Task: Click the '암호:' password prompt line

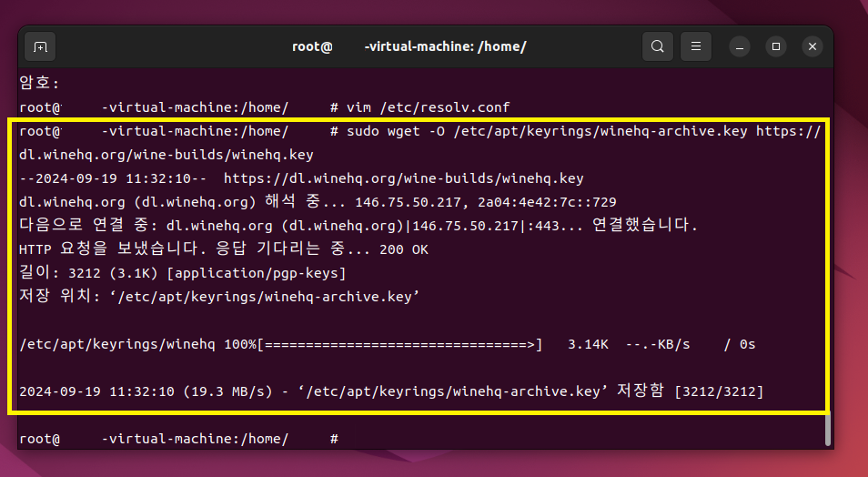Action: (x=39, y=83)
